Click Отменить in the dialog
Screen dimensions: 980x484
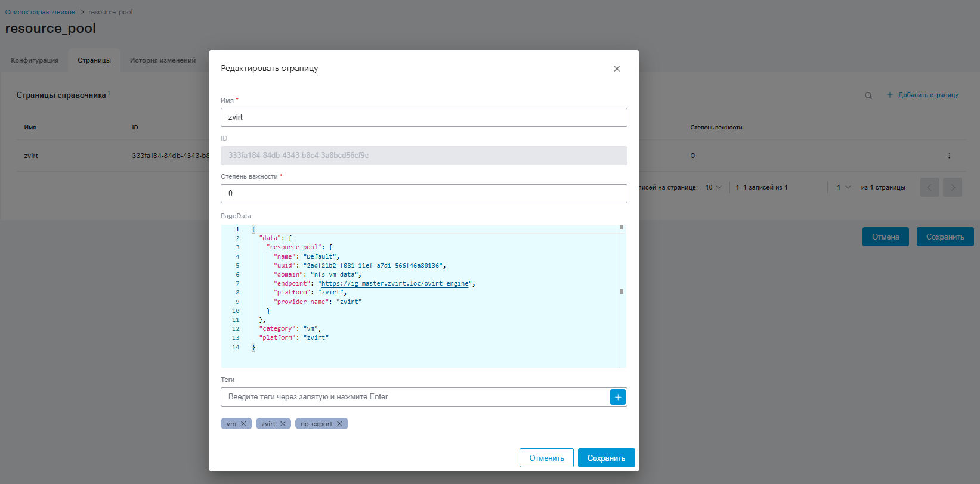pyautogui.click(x=546, y=458)
